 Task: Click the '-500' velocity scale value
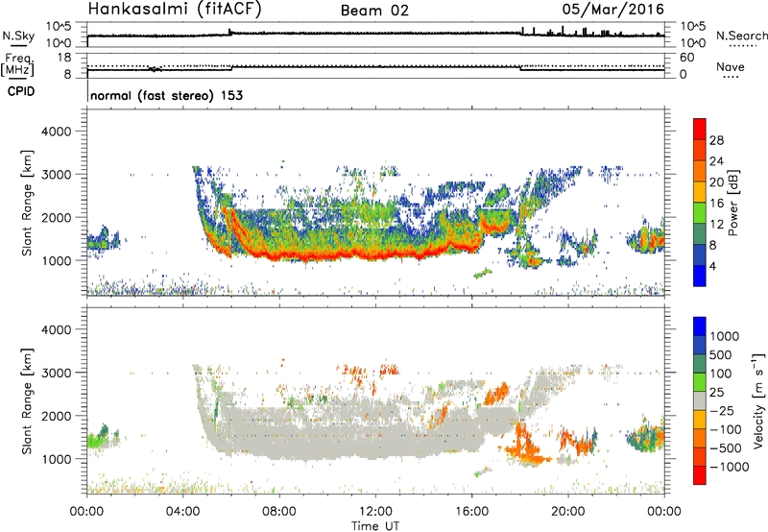[x=726, y=448]
